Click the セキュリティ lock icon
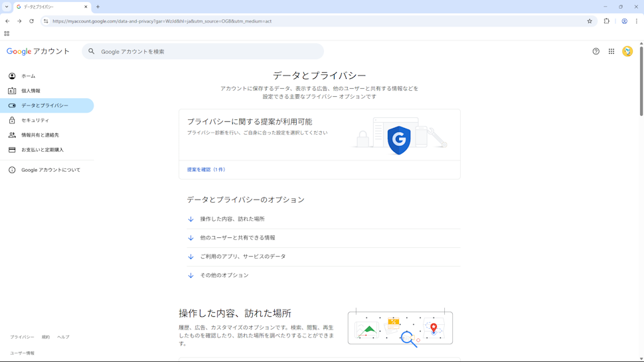The height and width of the screenshot is (362, 644). tap(12, 120)
